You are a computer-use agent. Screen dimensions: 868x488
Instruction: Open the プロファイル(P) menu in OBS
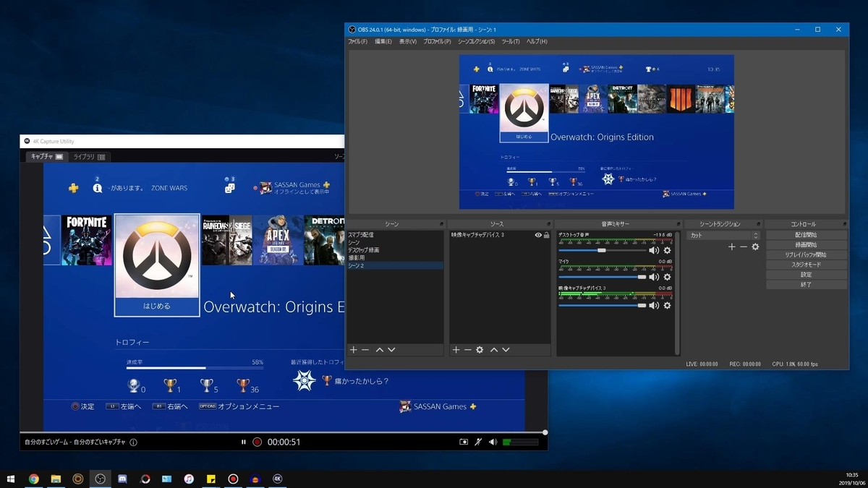click(437, 41)
